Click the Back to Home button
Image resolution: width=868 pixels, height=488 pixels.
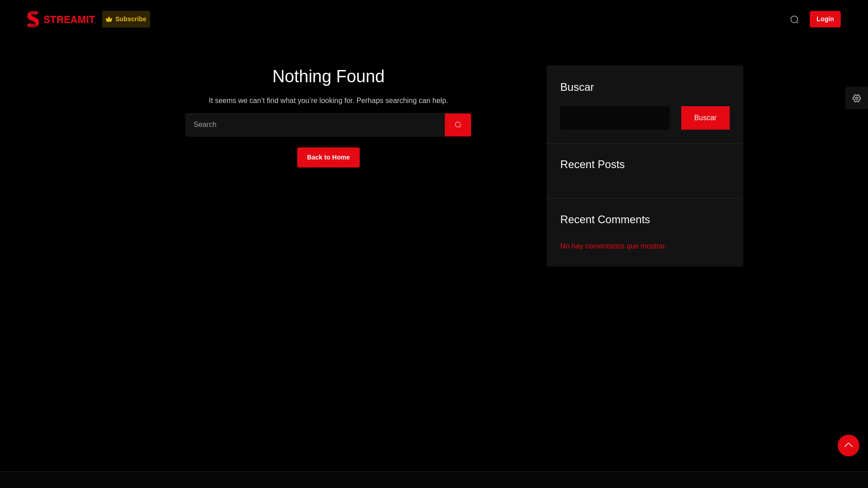328,157
